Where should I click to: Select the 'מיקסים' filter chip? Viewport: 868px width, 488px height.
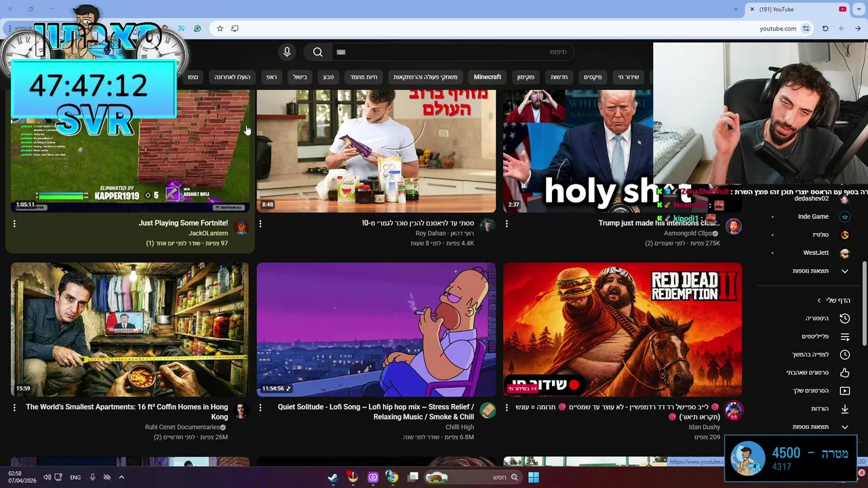(x=593, y=77)
